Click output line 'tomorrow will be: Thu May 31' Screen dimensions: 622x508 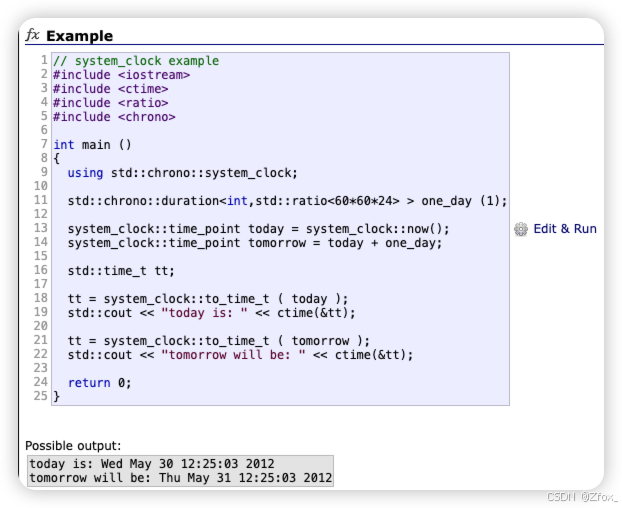tap(181, 478)
